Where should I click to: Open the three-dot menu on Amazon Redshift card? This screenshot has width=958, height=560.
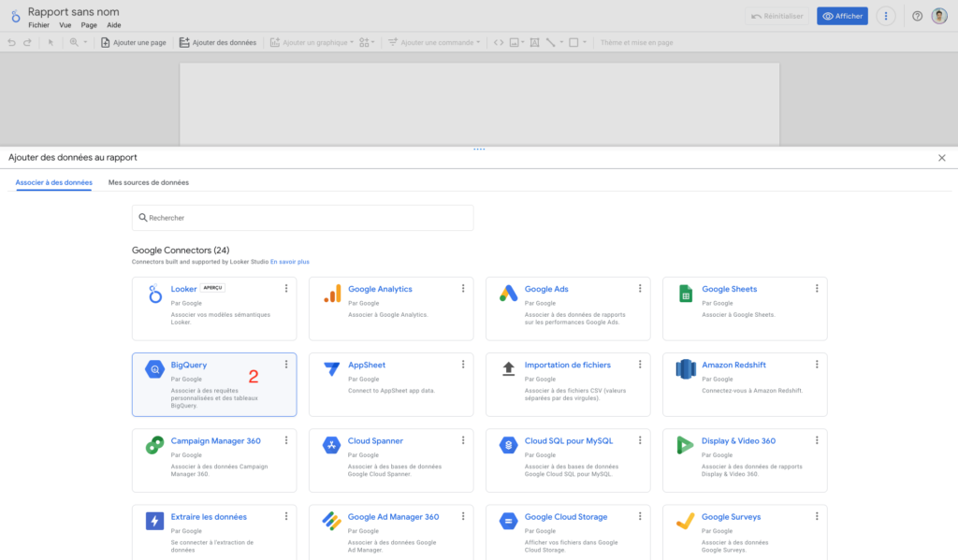point(817,364)
